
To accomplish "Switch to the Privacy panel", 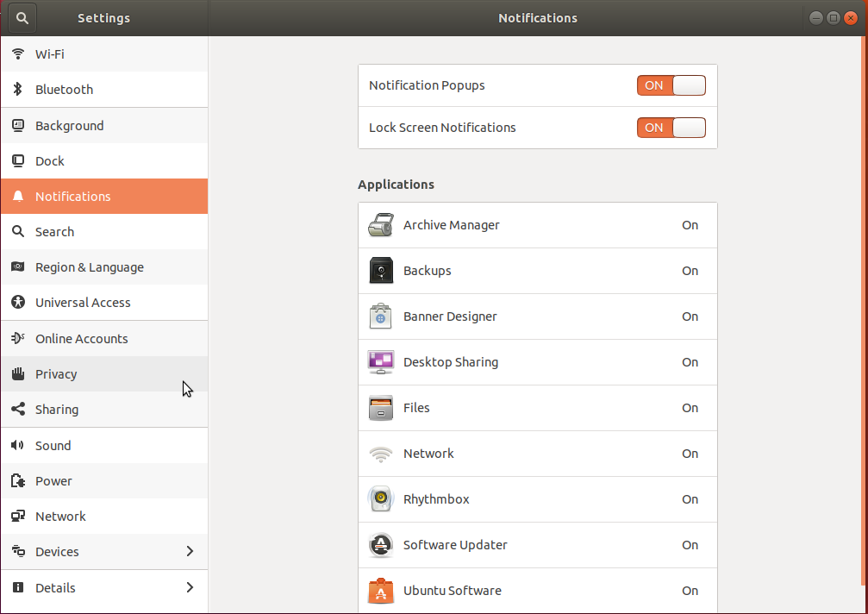I will tap(104, 373).
